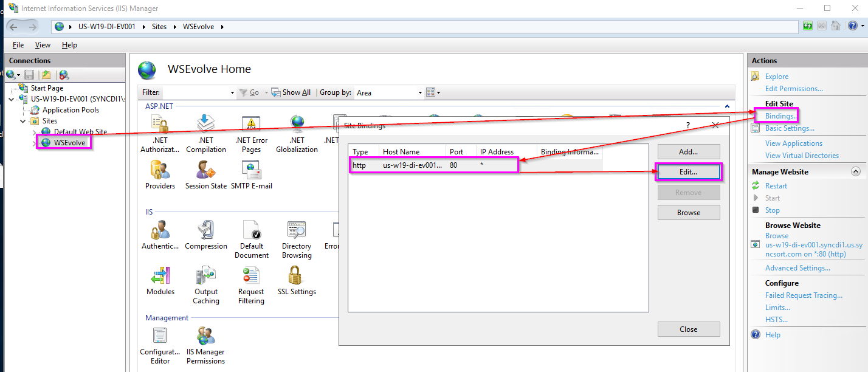The width and height of the screenshot is (868, 372).
Task: Click into the Filter text field
Action: click(x=196, y=92)
